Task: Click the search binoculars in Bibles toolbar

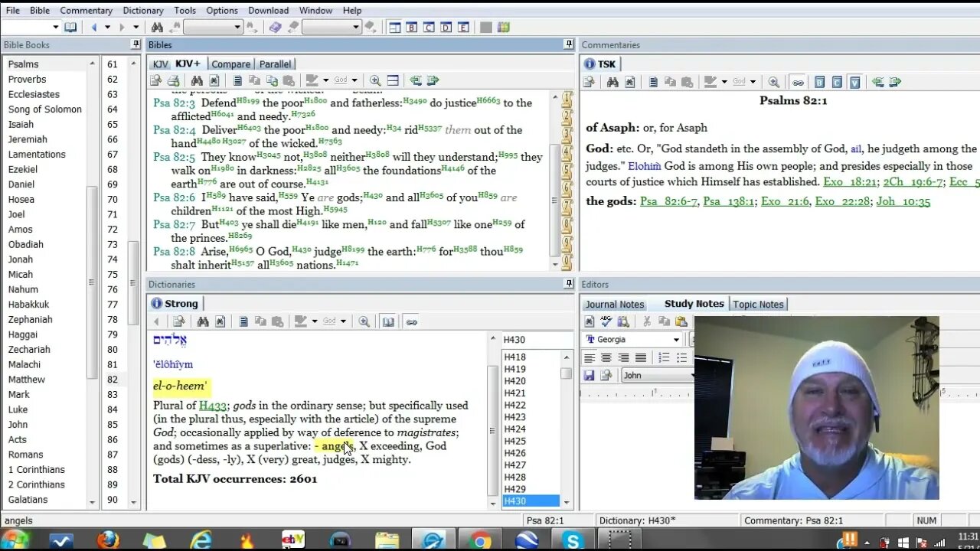Action: click(x=197, y=80)
